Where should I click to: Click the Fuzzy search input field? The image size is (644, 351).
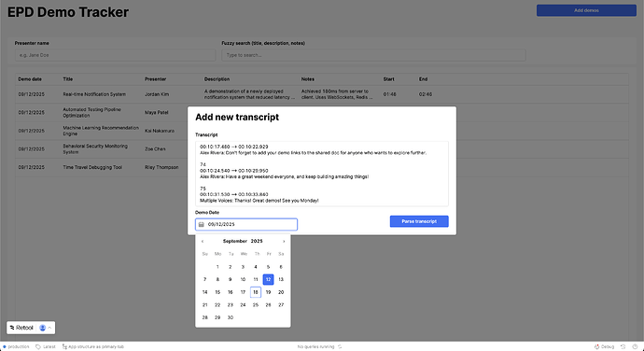click(x=373, y=55)
